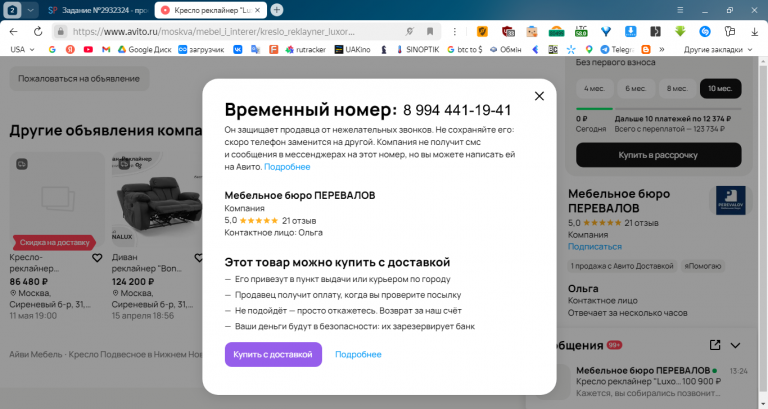
Task: Open the Обмін bookmark
Action: point(506,49)
